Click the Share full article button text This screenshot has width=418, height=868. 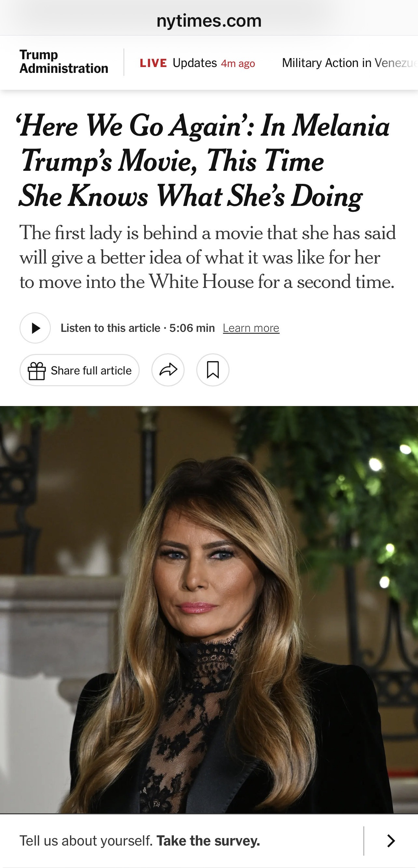91,371
